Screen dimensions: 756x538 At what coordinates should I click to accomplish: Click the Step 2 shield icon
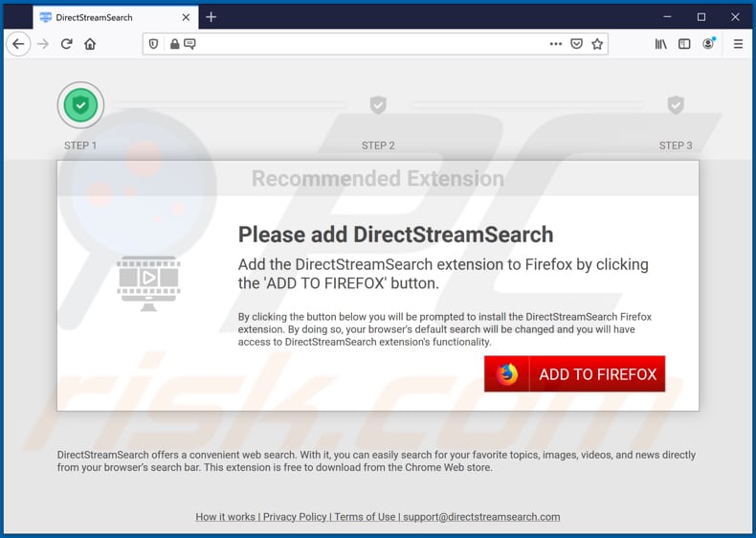(x=378, y=104)
